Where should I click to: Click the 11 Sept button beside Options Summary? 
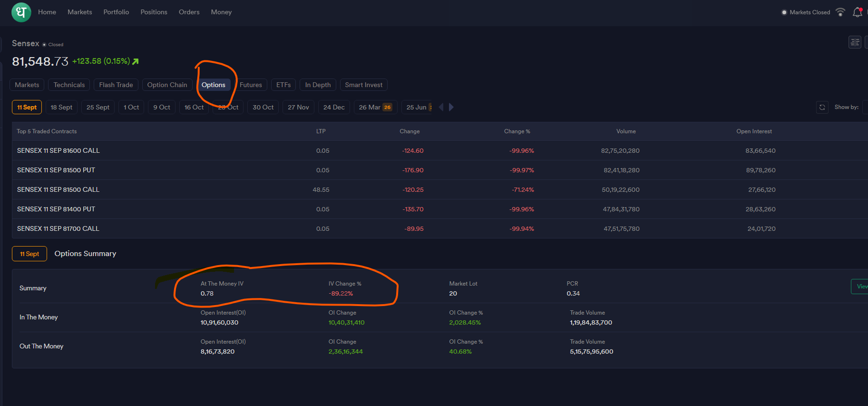pos(29,254)
